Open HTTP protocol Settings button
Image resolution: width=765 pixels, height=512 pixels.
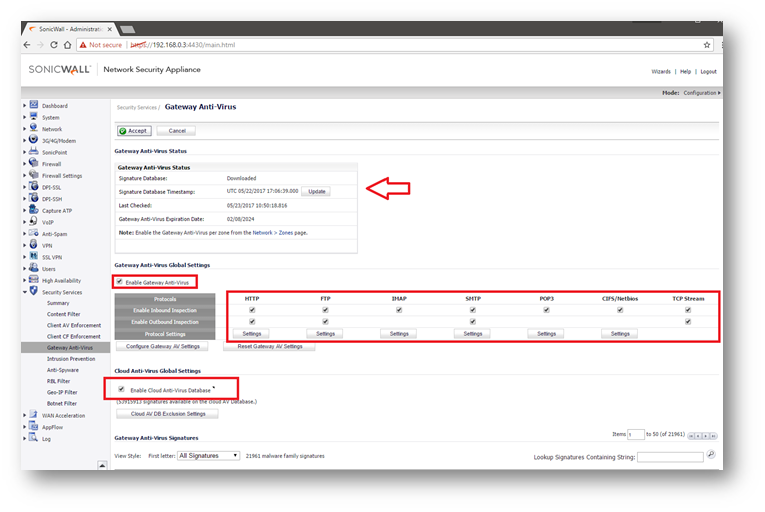point(252,334)
